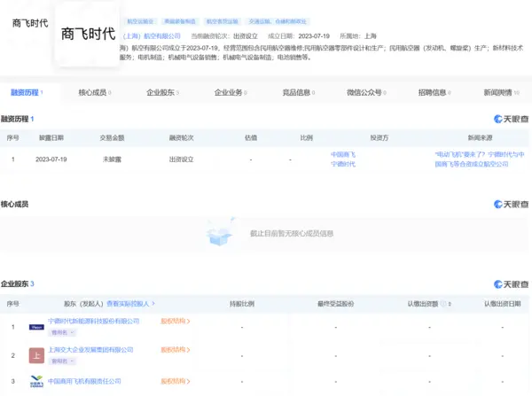Viewport: 532px width, 396px height.
Task: Click the 商飞时代 company logo card
Action: click(87, 36)
